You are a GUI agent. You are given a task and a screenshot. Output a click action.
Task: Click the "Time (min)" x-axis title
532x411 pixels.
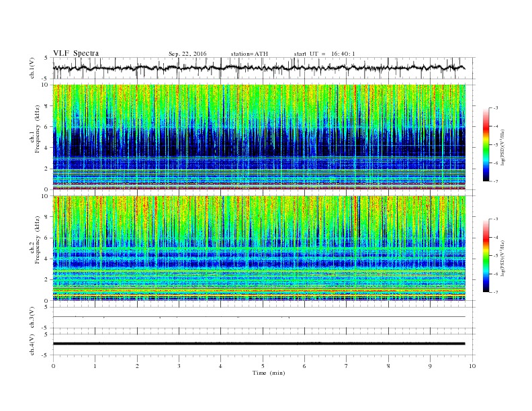[269, 373]
